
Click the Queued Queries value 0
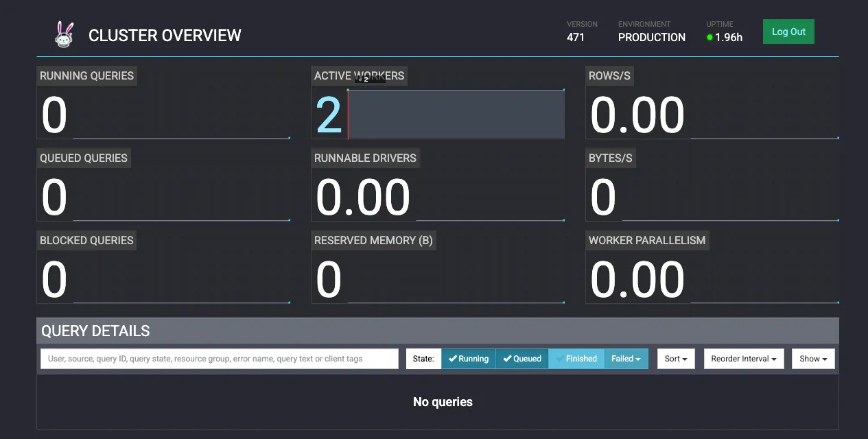coord(54,198)
